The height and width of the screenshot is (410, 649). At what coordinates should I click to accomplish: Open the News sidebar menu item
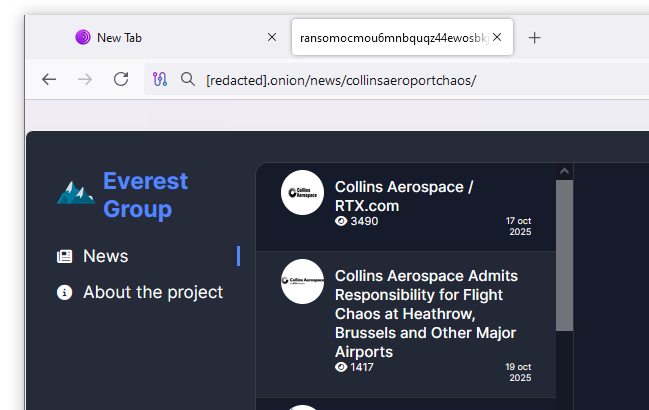click(106, 256)
